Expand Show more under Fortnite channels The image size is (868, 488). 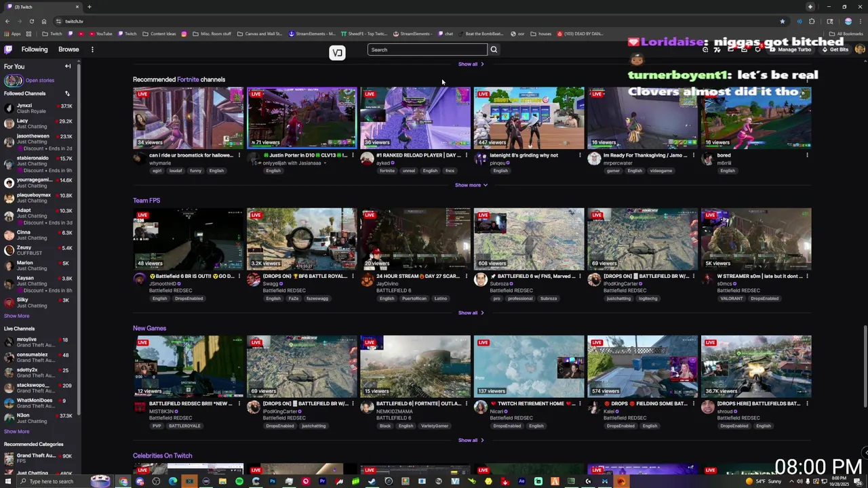pos(471,185)
